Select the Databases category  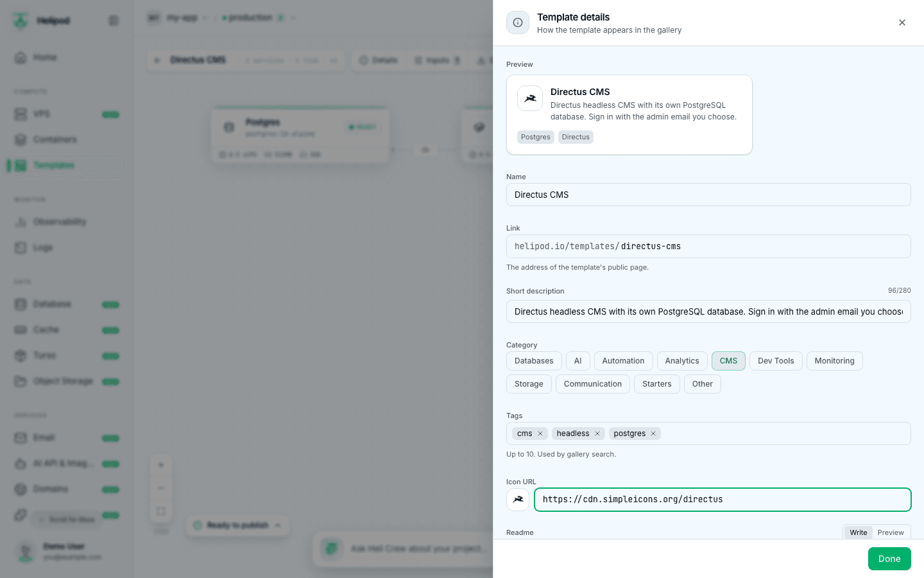click(534, 361)
